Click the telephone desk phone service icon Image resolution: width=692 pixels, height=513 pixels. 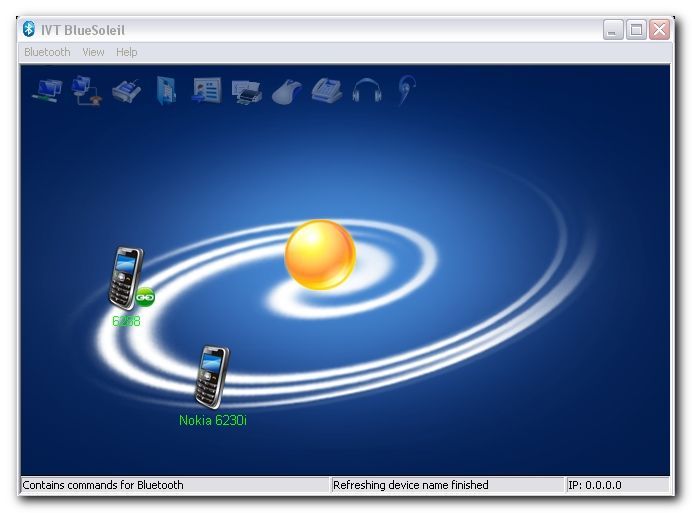(x=327, y=91)
